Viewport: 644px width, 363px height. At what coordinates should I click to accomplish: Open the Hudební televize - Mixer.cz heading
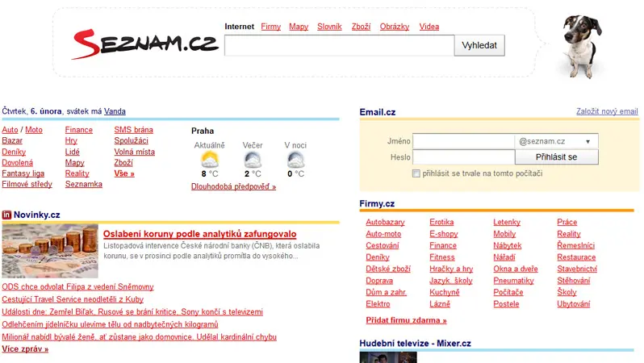pos(416,344)
